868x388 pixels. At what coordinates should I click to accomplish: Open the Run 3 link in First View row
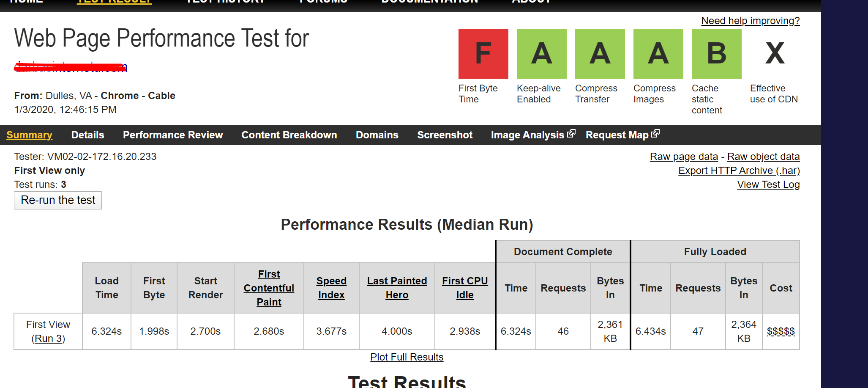(48, 338)
